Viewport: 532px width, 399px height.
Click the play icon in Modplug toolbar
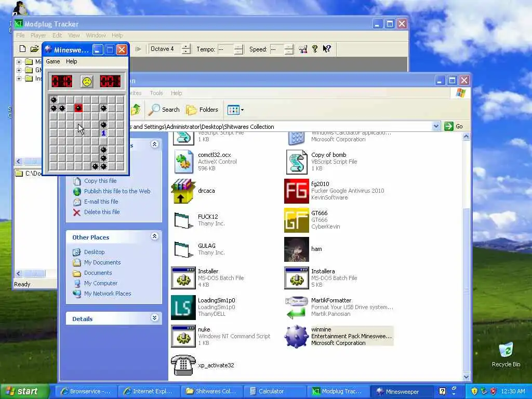point(138,49)
